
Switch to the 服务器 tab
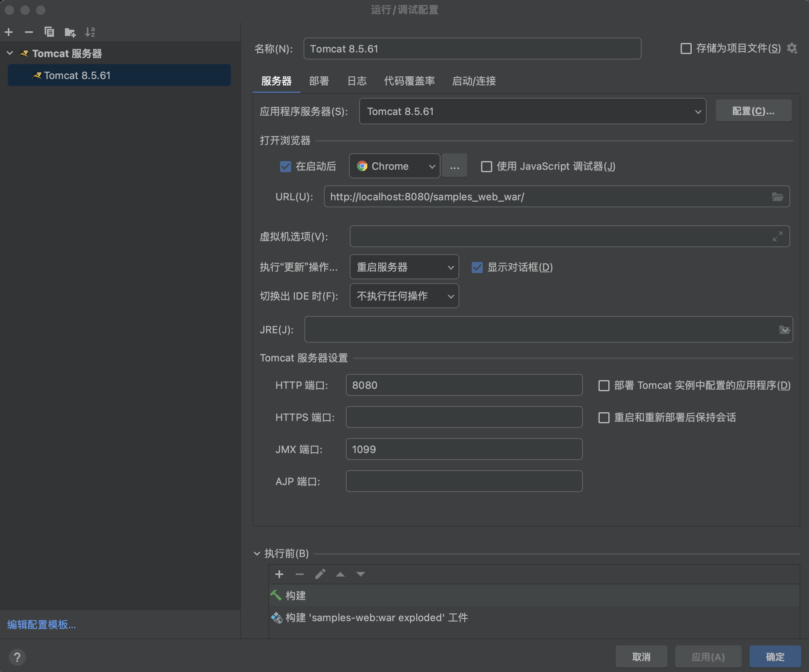point(277,81)
